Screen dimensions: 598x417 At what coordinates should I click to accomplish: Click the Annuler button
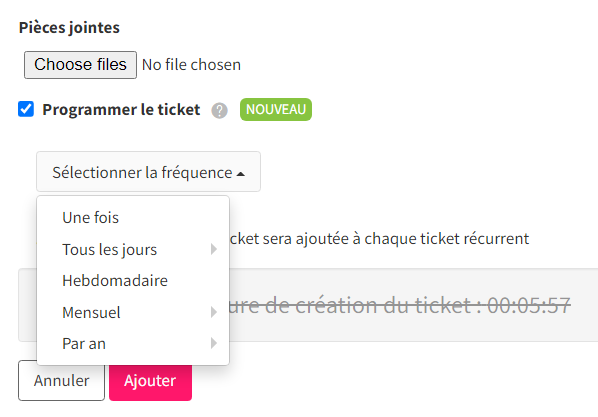(x=61, y=380)
